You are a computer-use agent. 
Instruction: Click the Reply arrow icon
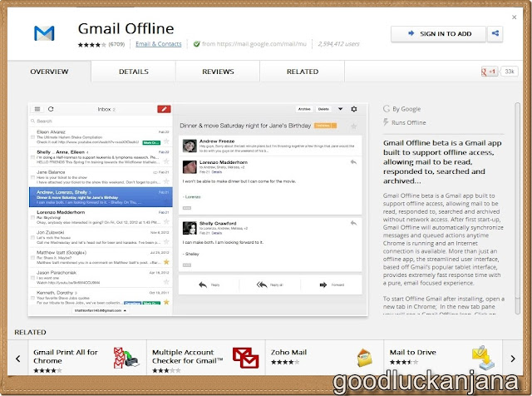coord(203,285)
